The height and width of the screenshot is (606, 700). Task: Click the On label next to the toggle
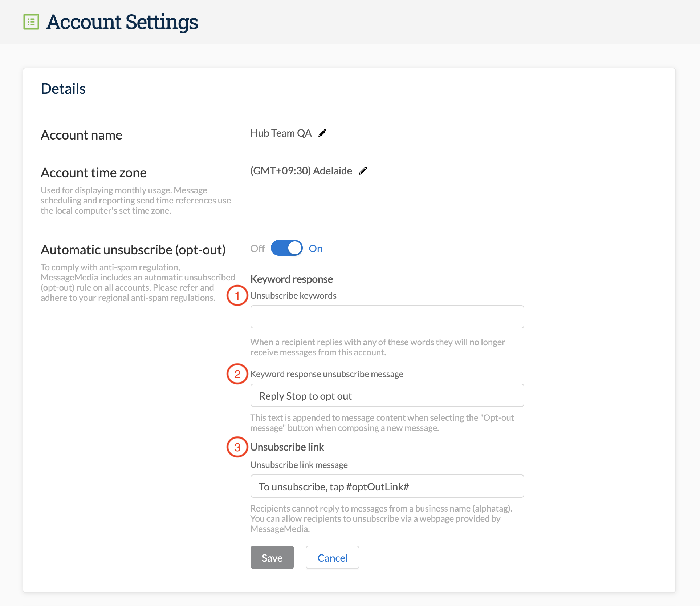pyautogui.click(x=315, y=248)
